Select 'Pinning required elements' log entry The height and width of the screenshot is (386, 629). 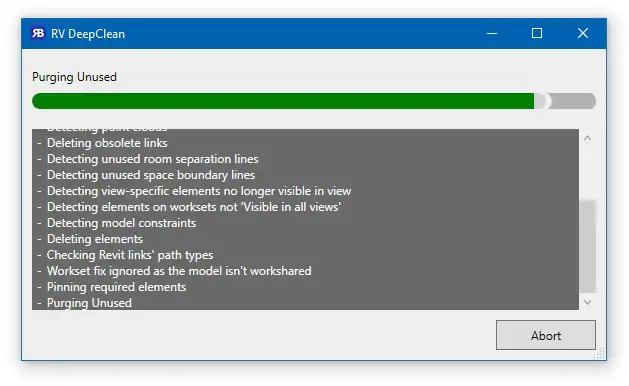point(116,287)
